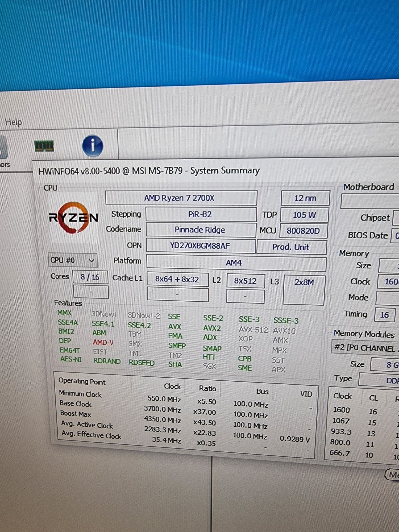Click the memory module Size 8 G field
The image size is (399, 532).
coord(385,365)
